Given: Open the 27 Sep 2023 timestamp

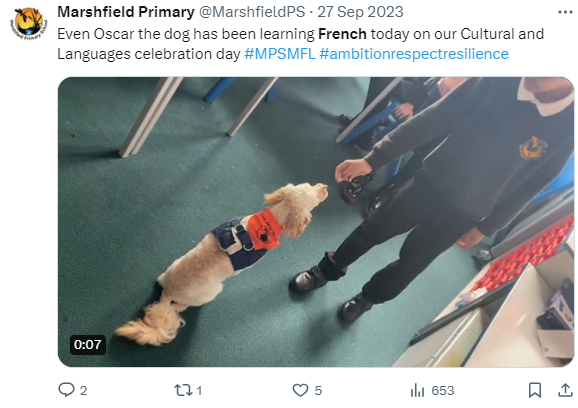Looking at the screenshot, I should click(x=360, y=12).
